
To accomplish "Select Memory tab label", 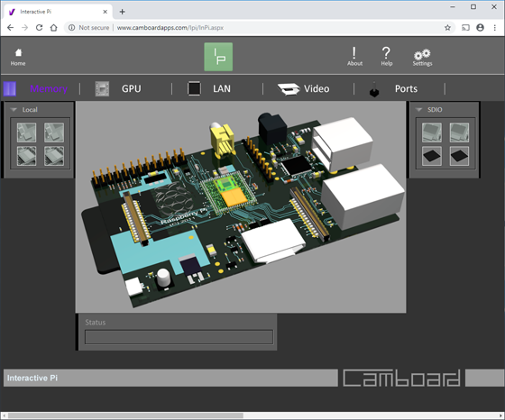I will pos(49,89).
